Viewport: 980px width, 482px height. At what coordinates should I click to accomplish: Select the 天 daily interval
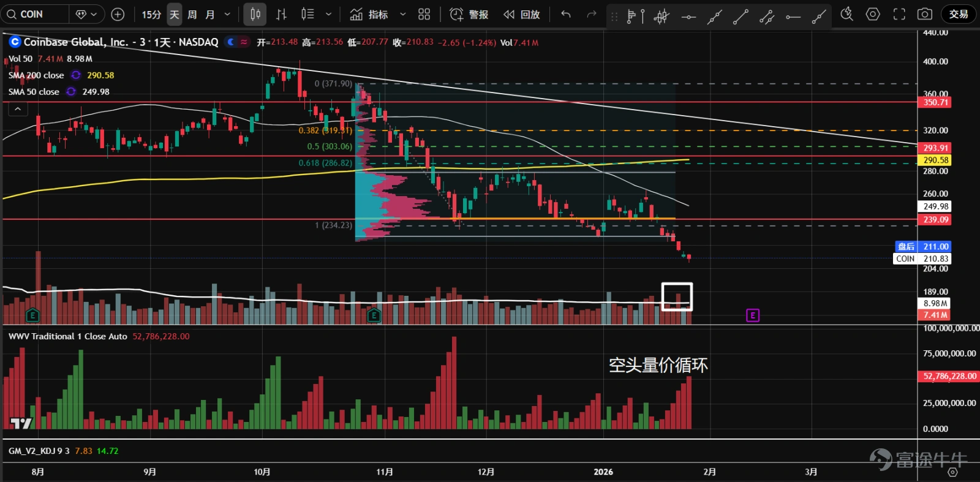(175, 14)
